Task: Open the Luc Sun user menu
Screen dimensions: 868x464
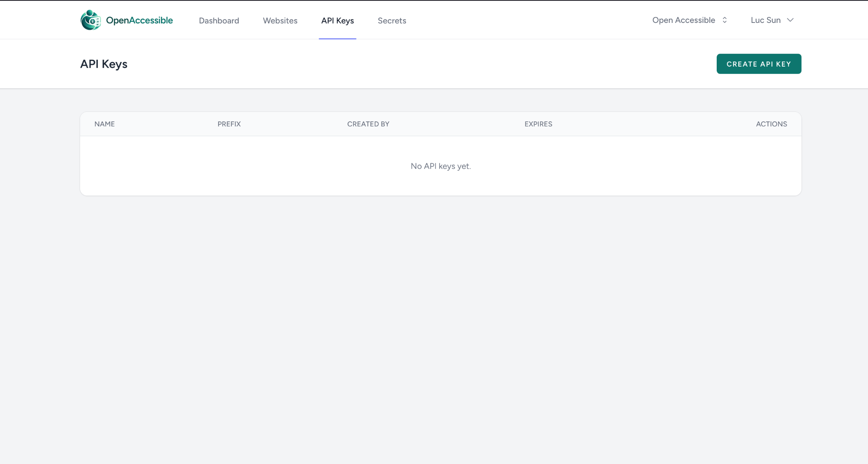Action: tap(772, 20)
